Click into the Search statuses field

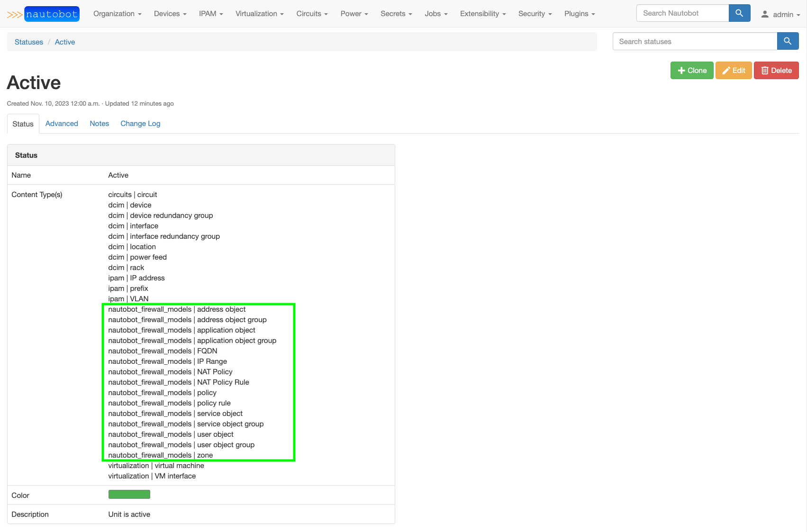click(695, 41)
